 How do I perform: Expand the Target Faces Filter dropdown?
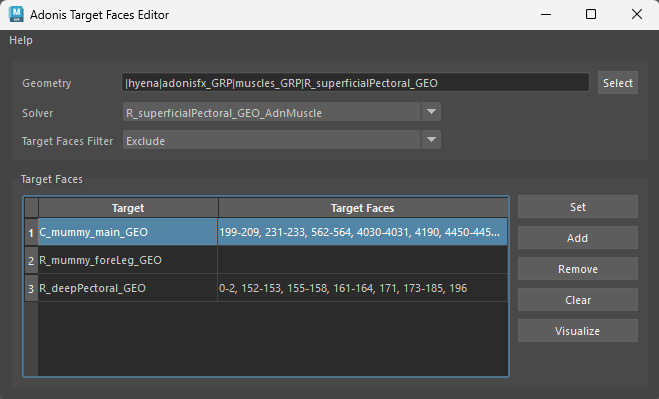(282, 140)
